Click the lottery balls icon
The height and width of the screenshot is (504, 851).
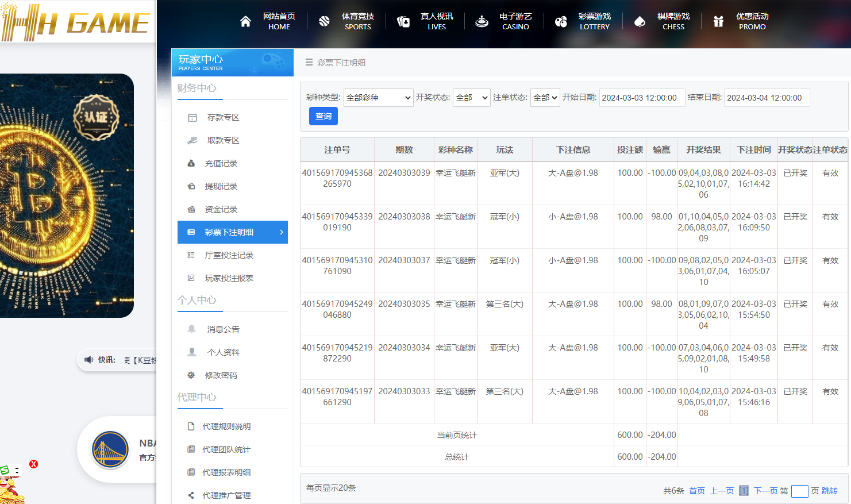coord(561,21)
